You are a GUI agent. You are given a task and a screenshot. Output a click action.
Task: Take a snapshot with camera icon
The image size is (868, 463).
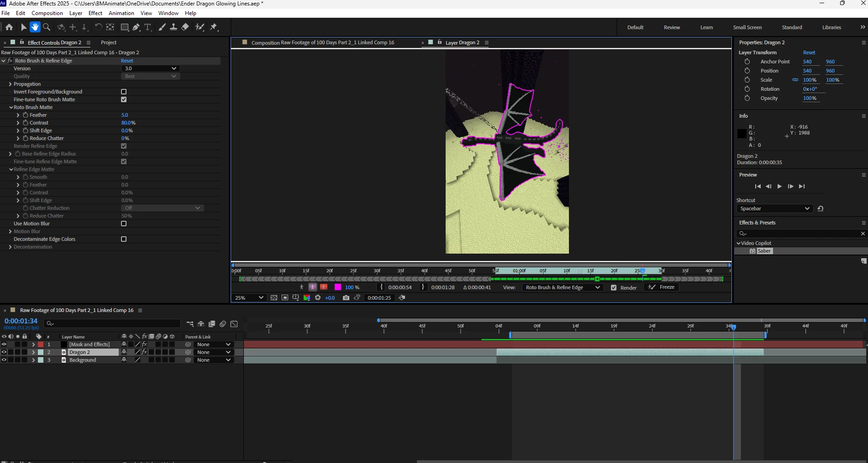click(x=346, y=298)
